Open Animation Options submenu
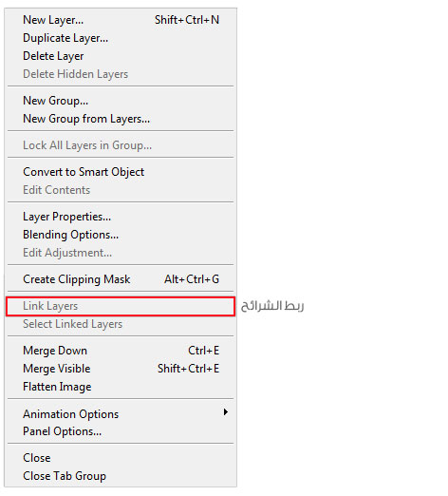 click(121, 414)
